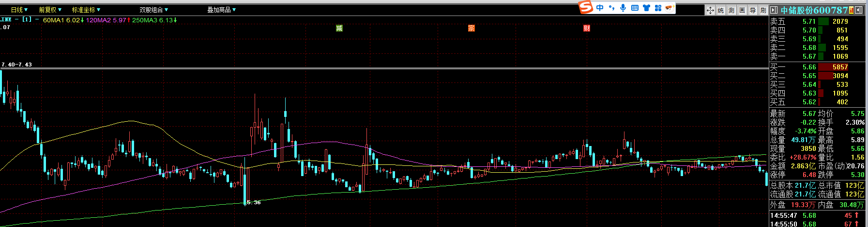Click the 买四 5.63 order row
868x227 pixels.
click(818, 93)
